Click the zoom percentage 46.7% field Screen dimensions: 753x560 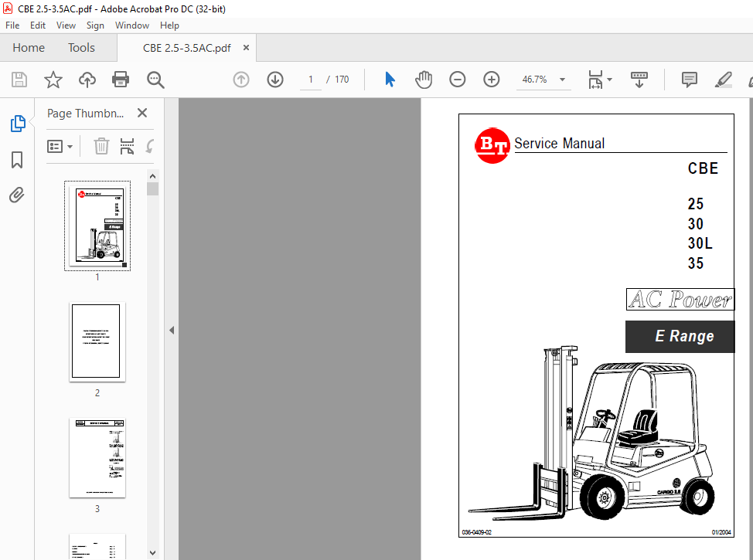pyautogui.click(x=534, y=80)
